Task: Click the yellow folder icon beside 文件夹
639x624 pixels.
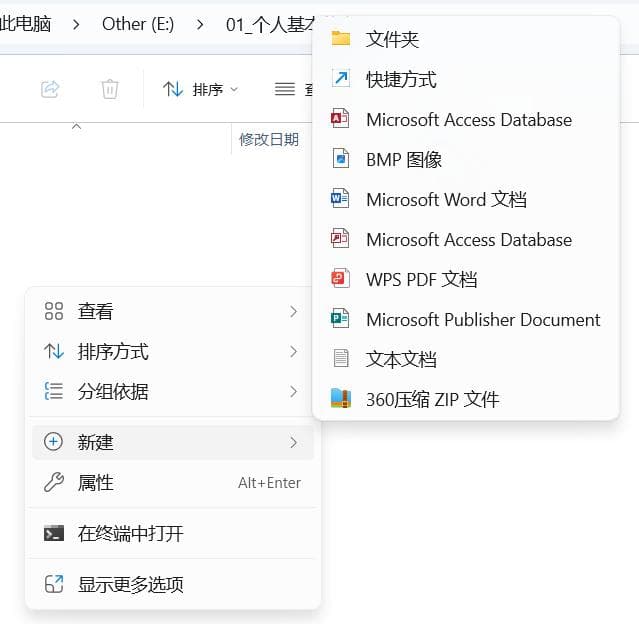Action: [x=341, y=38]
